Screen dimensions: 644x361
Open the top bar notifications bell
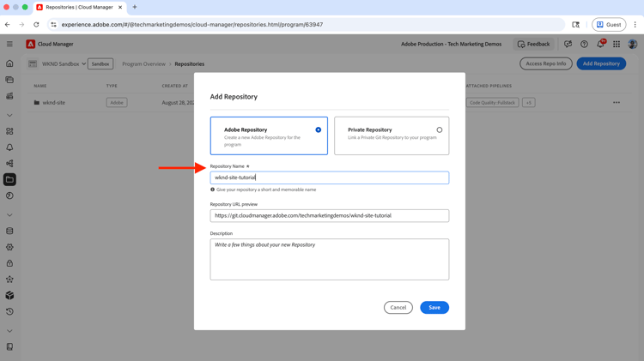click(601, 44)
